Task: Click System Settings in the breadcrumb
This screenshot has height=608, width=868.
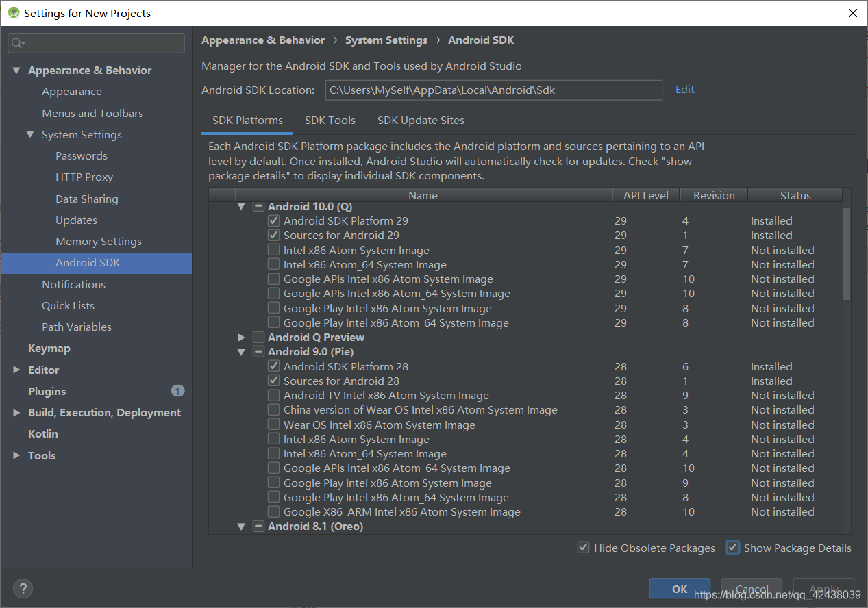Action: (x=386, y=40)
